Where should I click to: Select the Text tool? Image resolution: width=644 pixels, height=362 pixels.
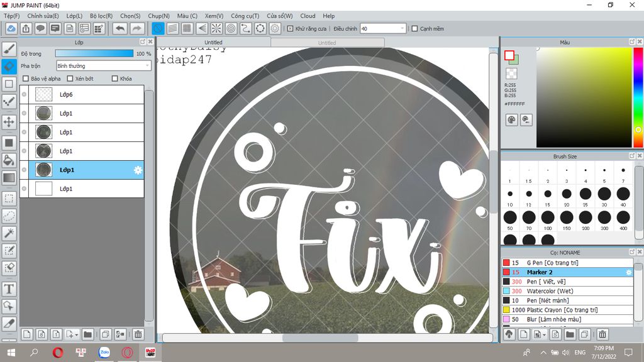coord(9,289)
